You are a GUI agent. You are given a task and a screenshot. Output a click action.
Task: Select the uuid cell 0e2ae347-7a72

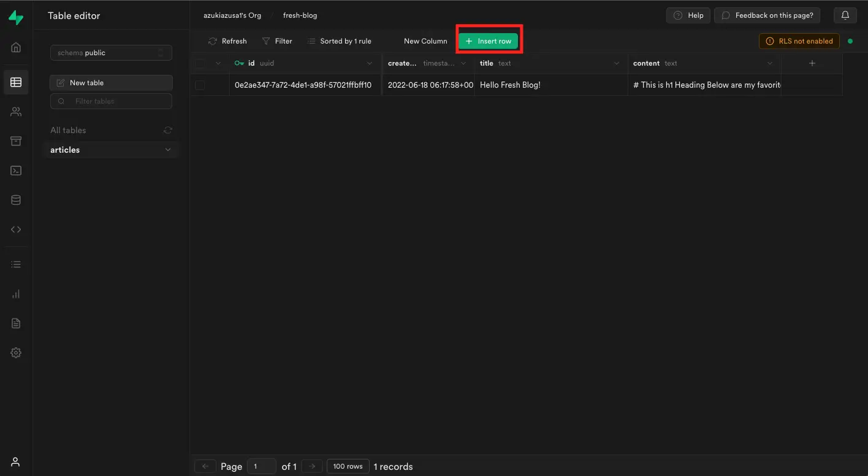(305, 85)
